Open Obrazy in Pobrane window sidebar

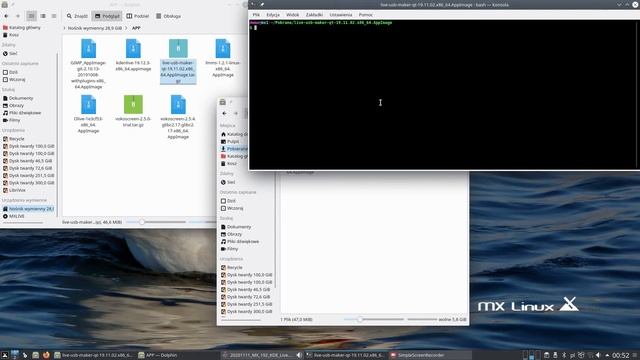coord(231,234)
